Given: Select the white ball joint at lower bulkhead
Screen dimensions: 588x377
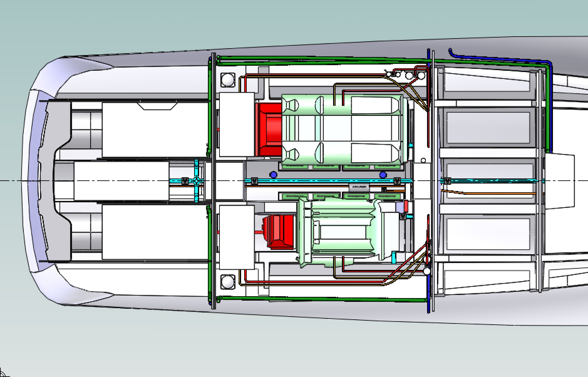Looking at the screenshot, I should tap(426, 271).
